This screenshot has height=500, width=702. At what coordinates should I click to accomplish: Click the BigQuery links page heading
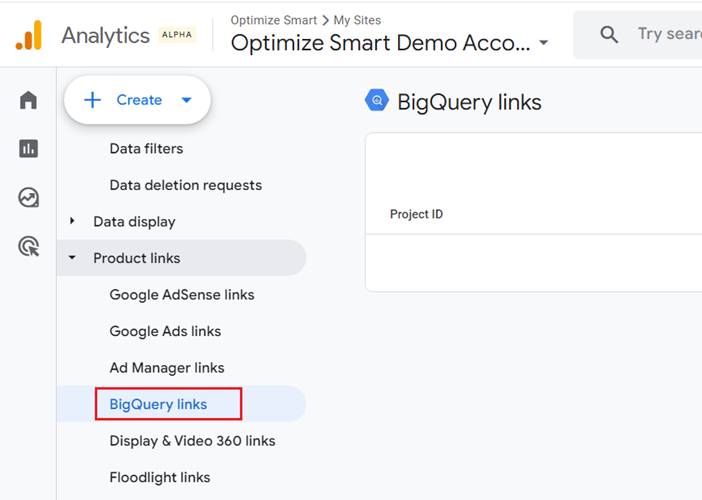coord(469,102)
